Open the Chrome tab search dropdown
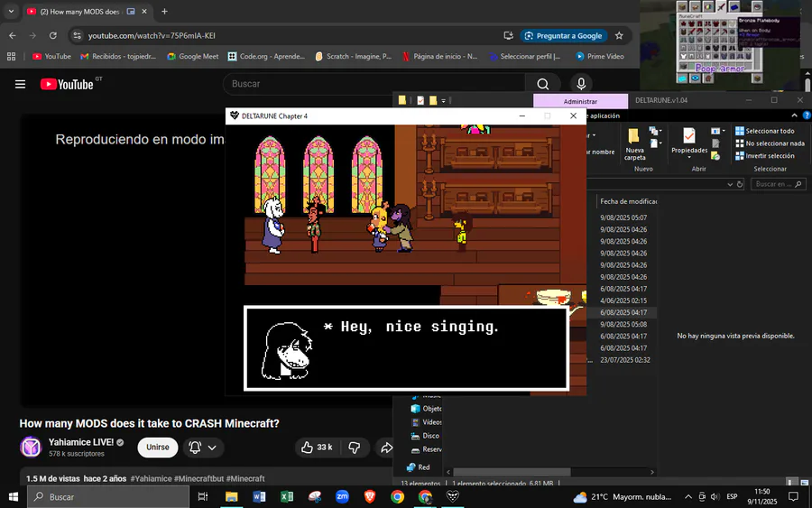 tap(11, 12)
